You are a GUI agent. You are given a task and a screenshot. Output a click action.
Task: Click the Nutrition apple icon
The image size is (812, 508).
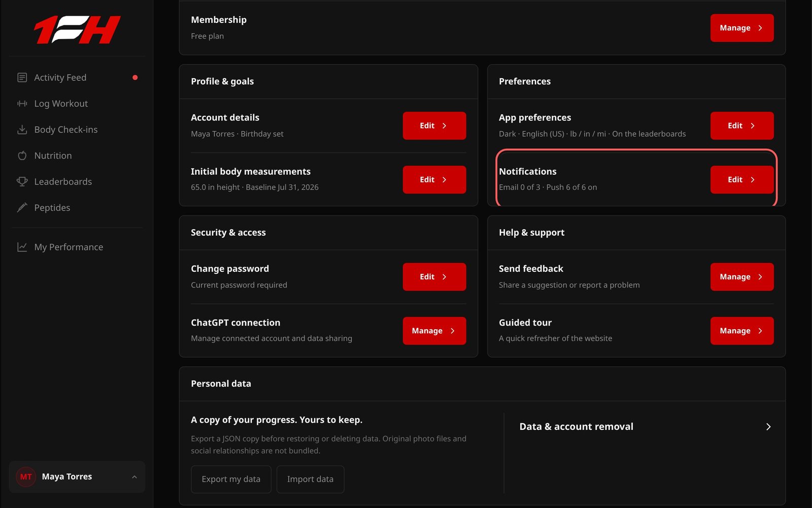coord(22,155)
